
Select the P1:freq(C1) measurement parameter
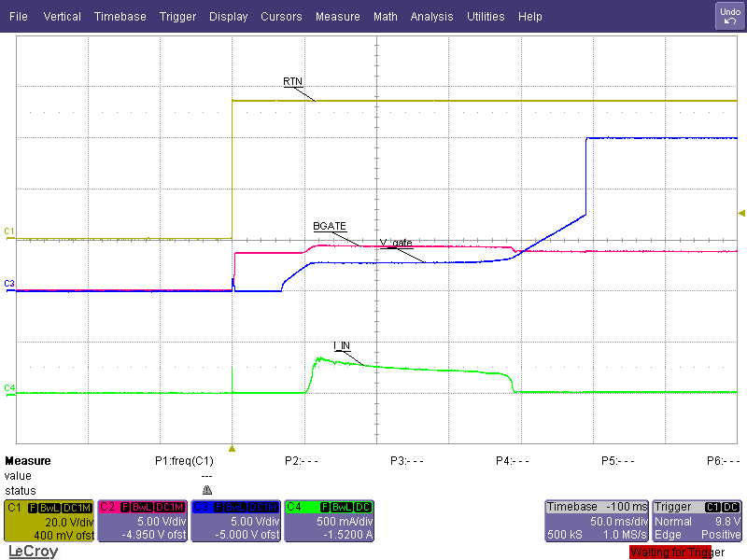coord(184,461)
